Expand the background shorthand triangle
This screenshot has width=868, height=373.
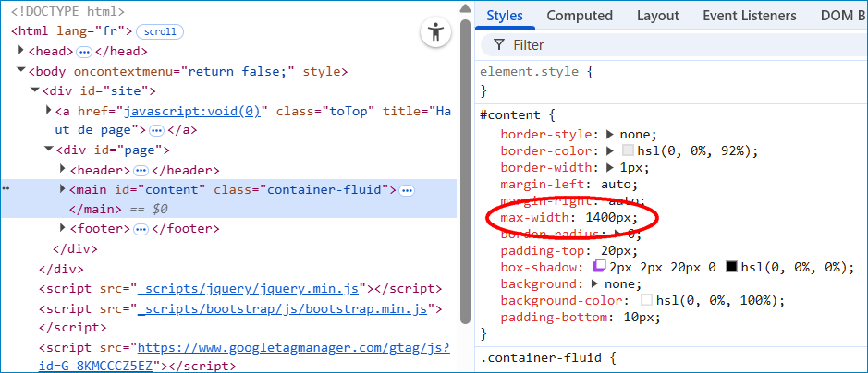[595, 284]
